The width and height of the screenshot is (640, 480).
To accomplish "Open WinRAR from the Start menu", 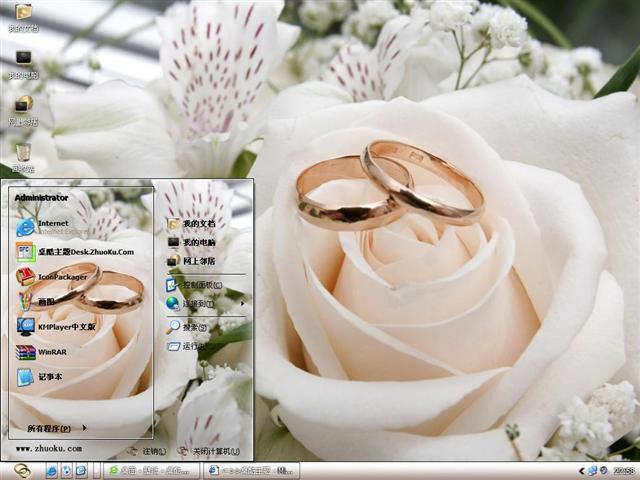I will [41, 352].
